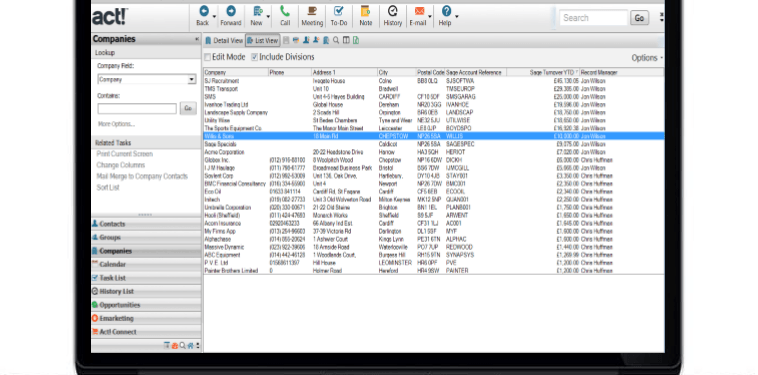Select the Acme Corporation row
The height and width of the screenshot is (375, 758).
tap(434, 152)
